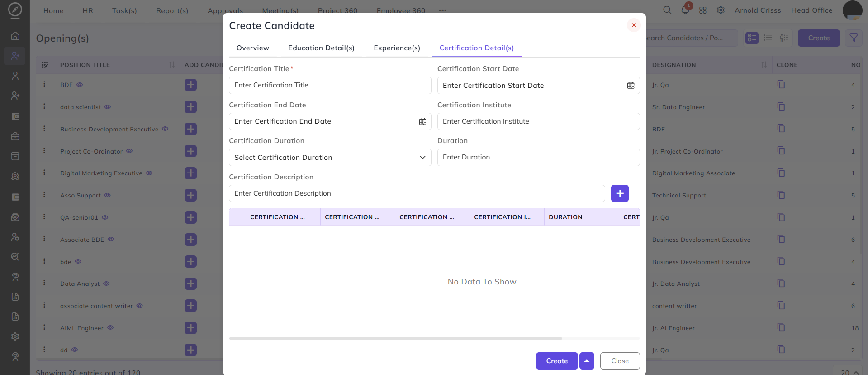Open Select Certification Duration dropdown
This screenshot has height=375, width=868.
330,158
